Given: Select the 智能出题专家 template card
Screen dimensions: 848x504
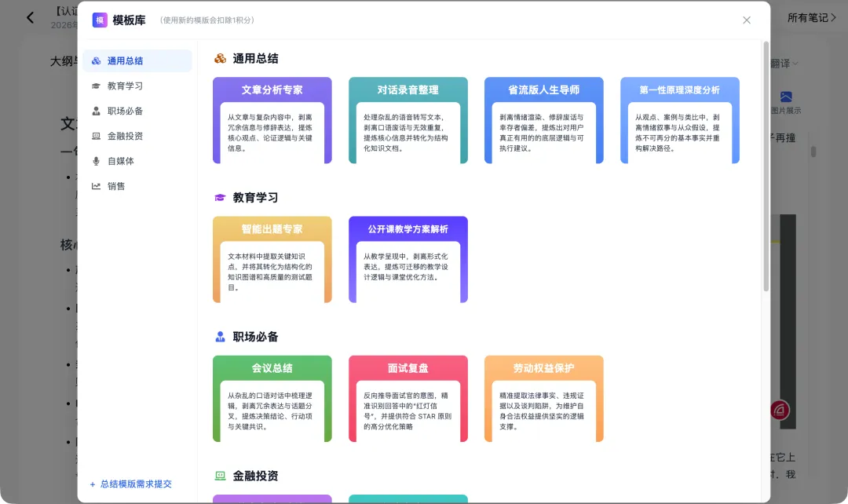Looking at the screenshot, I should [272, 259].
